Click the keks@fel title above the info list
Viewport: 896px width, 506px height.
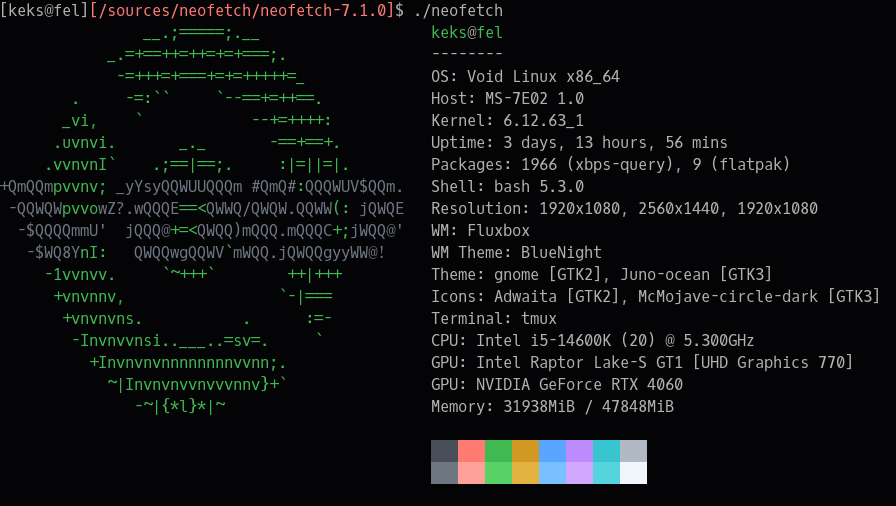pyautogui.click(x=466, y=32)
